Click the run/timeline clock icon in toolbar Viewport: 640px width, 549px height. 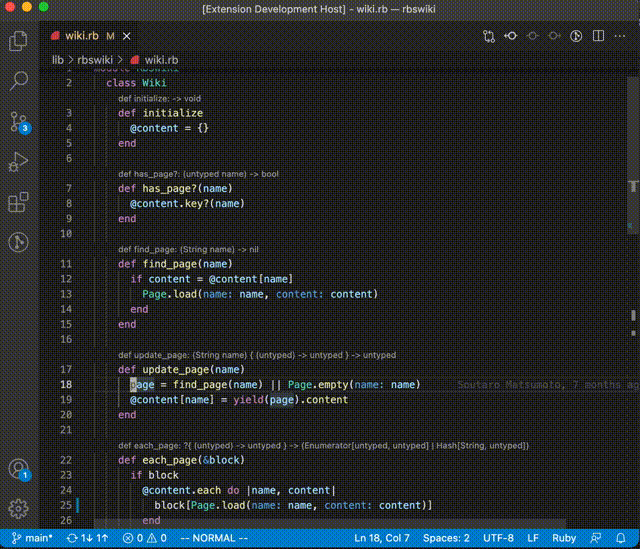tap(576, 36)
